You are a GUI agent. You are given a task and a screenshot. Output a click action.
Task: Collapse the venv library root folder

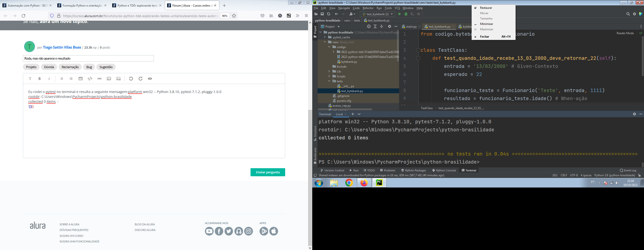(x=325, y=42)
